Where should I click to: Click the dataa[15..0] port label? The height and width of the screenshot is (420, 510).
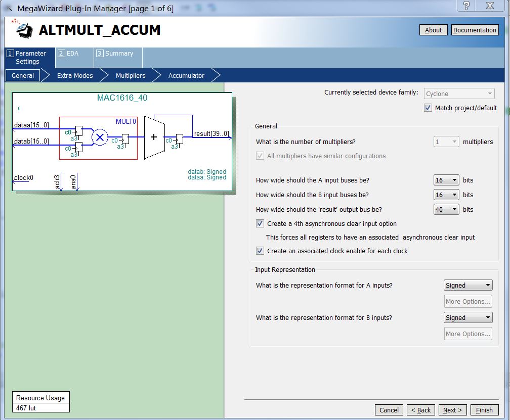[x=31, y=125]
